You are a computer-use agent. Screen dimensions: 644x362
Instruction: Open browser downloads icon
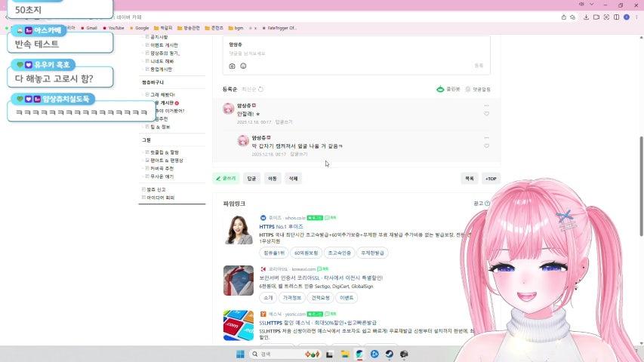586,17
